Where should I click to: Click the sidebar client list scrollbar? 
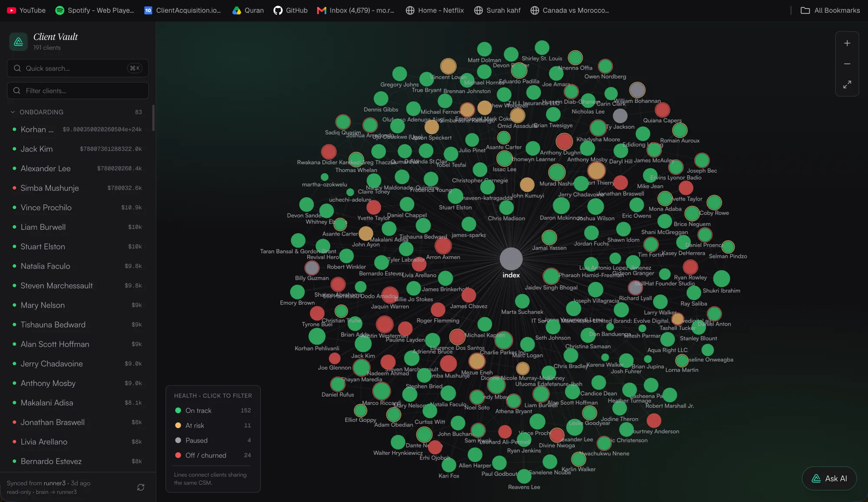(x=153, y=118)
